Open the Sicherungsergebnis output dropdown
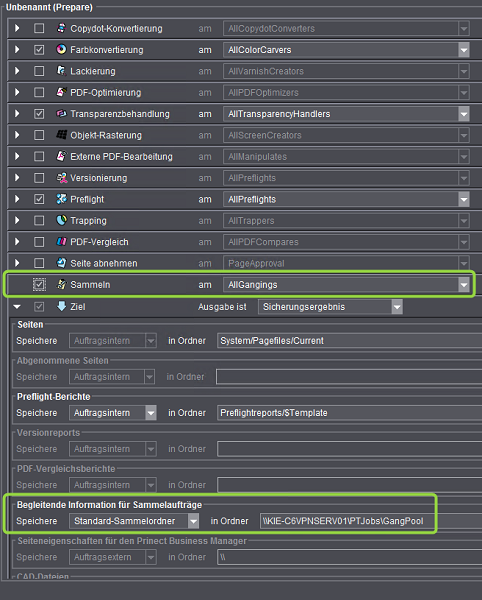 click(397, 307)
